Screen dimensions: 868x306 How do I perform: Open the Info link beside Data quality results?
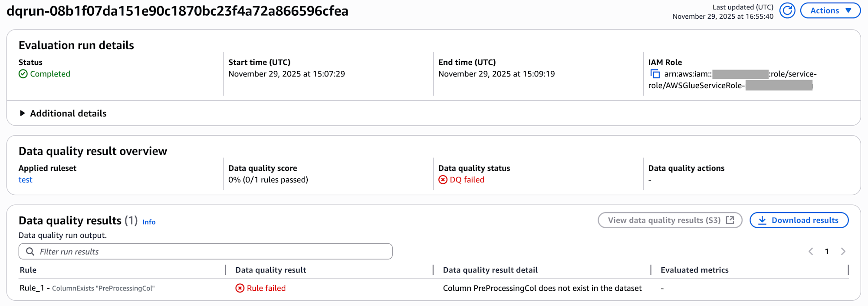[149, 222]
